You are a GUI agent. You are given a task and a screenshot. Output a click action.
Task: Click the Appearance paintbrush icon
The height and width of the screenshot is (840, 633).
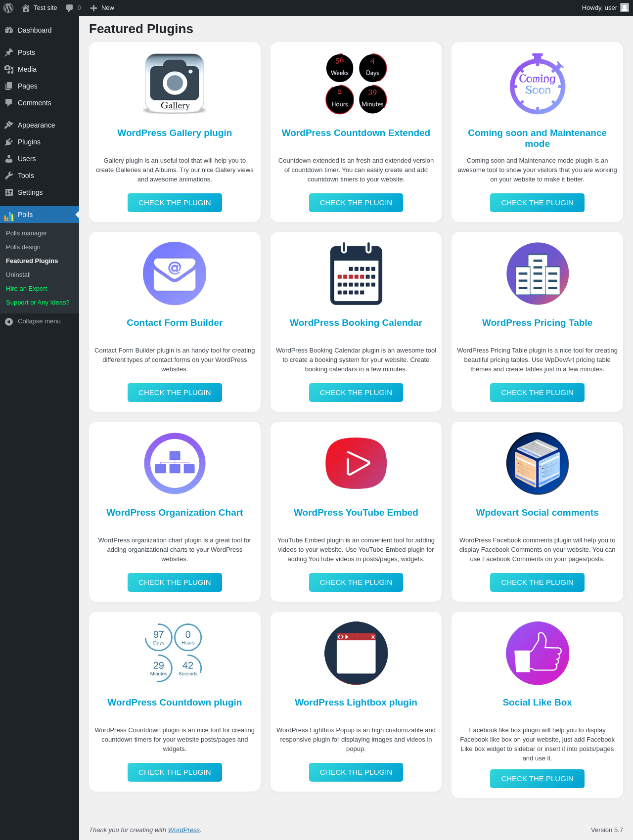click(9, 125)
